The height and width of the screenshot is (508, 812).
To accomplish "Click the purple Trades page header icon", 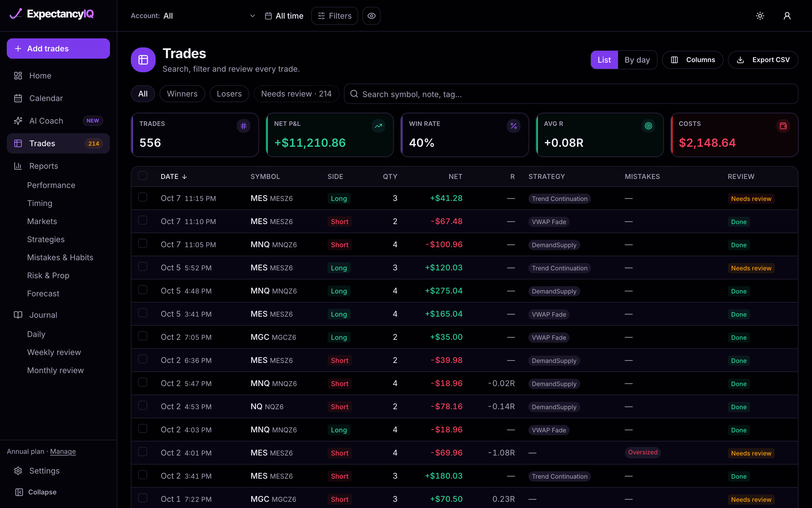I will click(x=143, y=60).
